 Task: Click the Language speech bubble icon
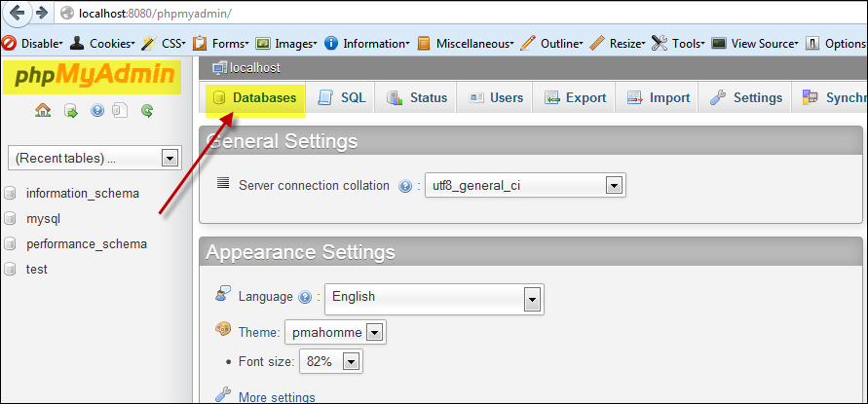tap(222, 294)
